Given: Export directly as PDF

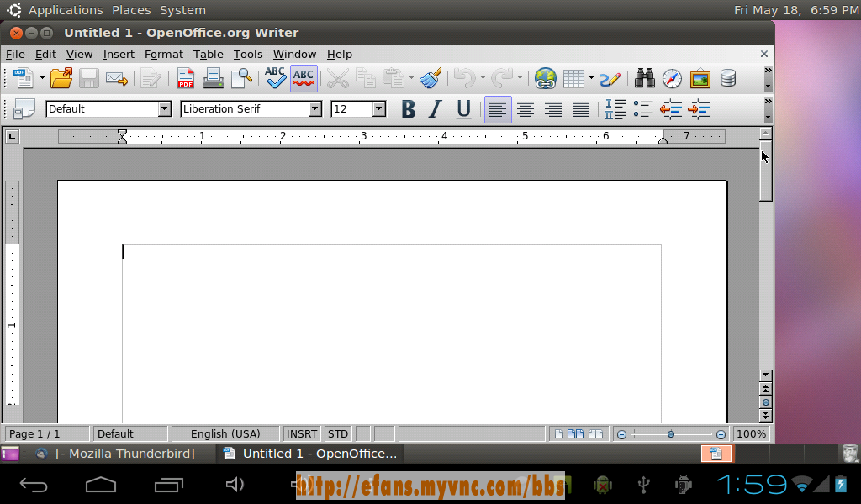Looking at the screenshot, I should coord(186,78).
